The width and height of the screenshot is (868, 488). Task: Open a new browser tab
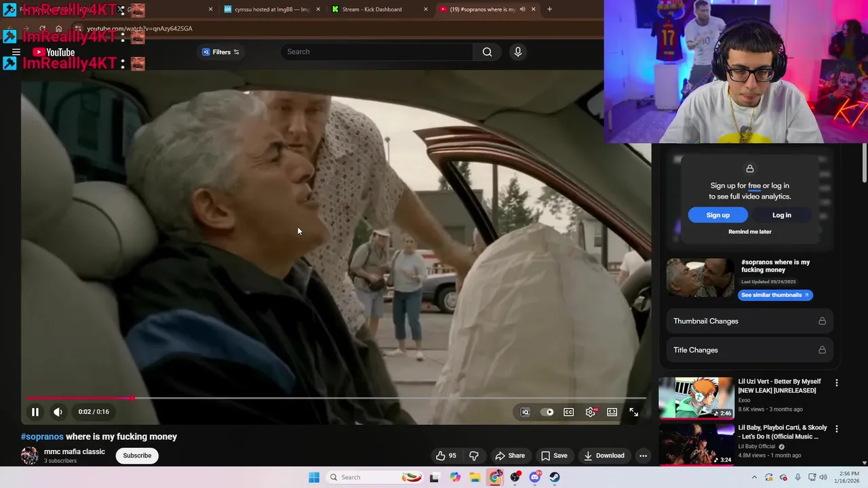click(x=549, y=9)
